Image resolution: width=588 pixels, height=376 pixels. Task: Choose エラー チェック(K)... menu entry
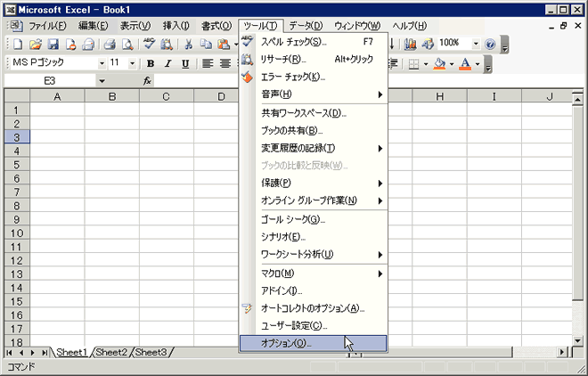[313, 77]
